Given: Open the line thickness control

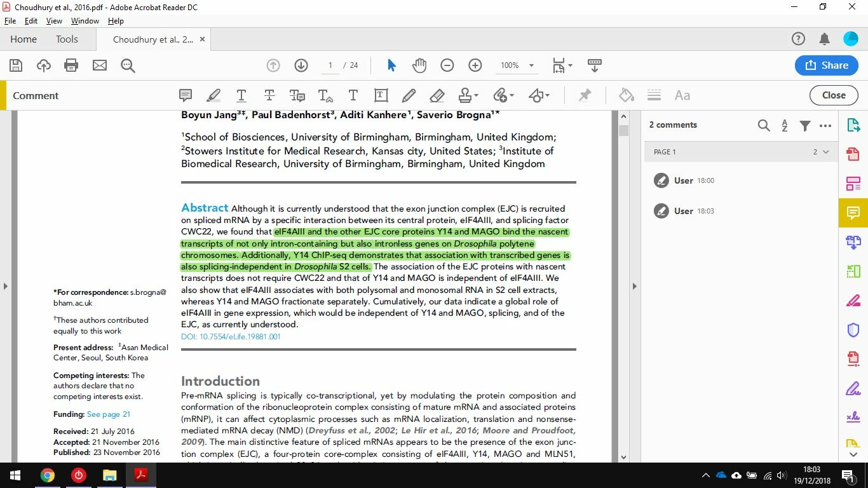Looking at the screenshot, I should [654, 95].
